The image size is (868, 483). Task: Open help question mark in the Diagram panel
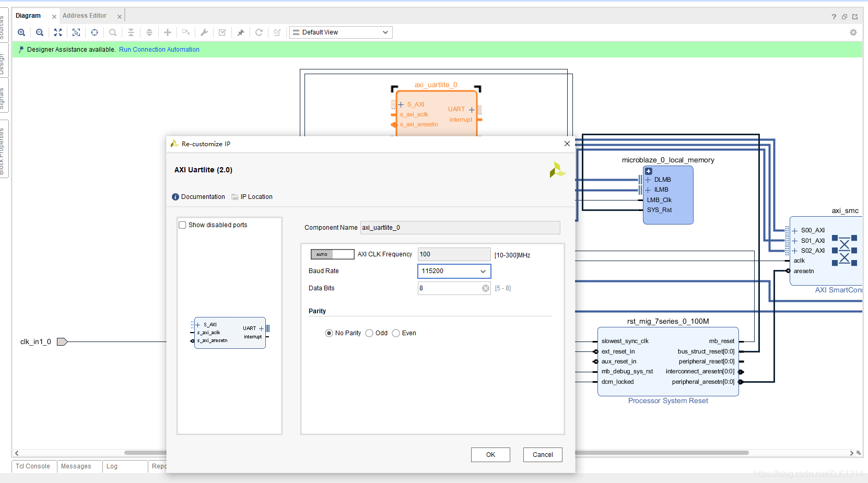point(834,17)
